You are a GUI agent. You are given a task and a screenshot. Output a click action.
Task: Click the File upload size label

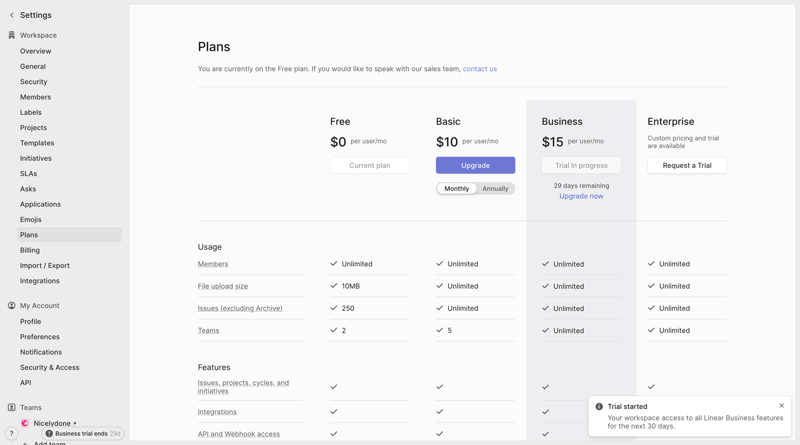(223, 286)
